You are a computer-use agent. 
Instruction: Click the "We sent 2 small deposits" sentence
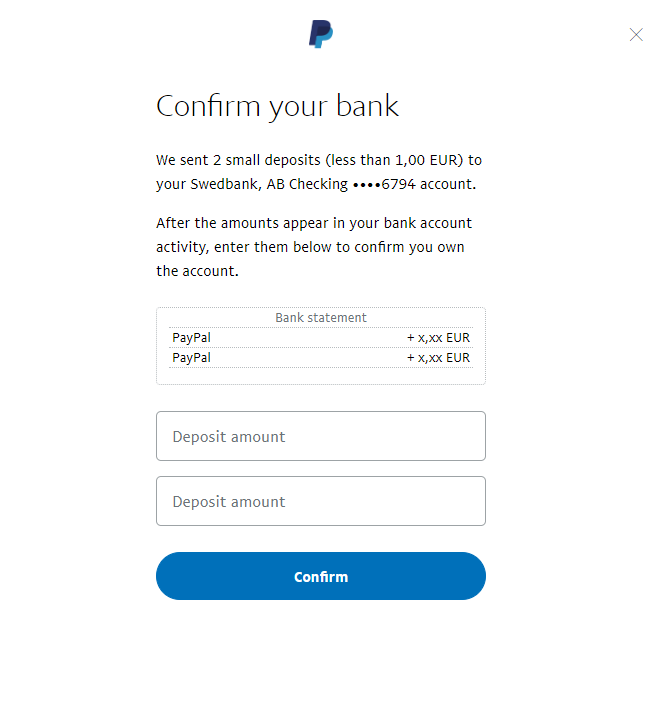(x=319, y=172)
